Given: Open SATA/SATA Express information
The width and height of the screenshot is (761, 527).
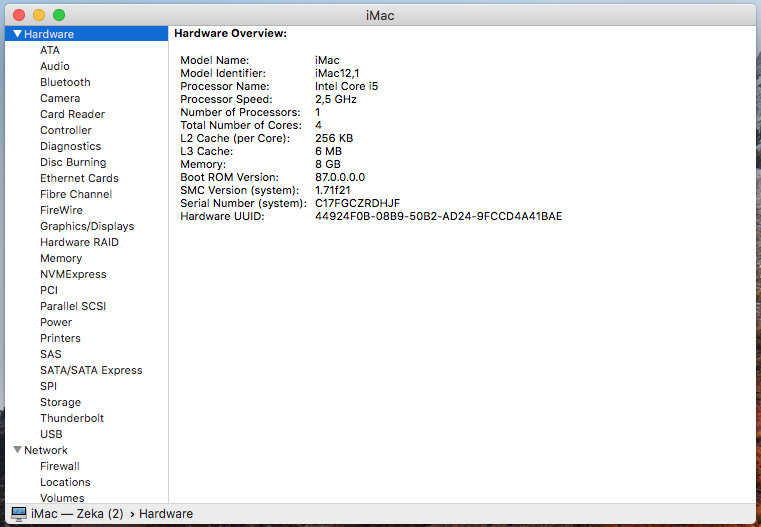Looking at the screenshot, I should [x=91, y=370].
